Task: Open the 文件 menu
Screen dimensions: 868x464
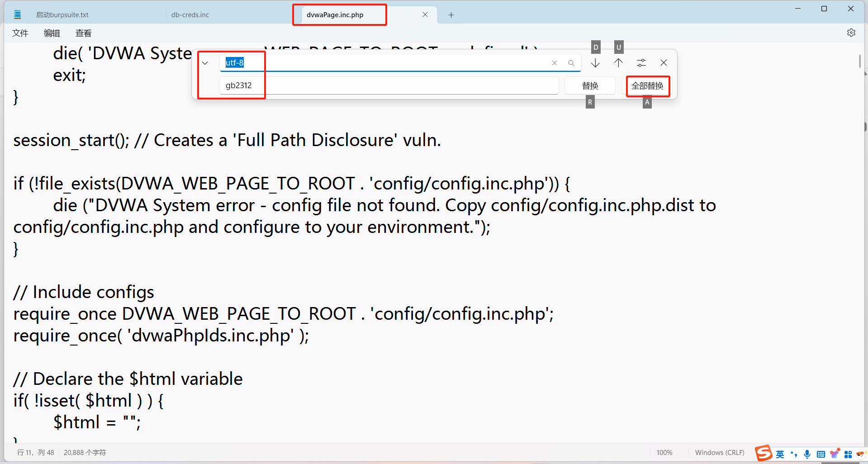Action: pyautogui.click(x=20, y=33)
